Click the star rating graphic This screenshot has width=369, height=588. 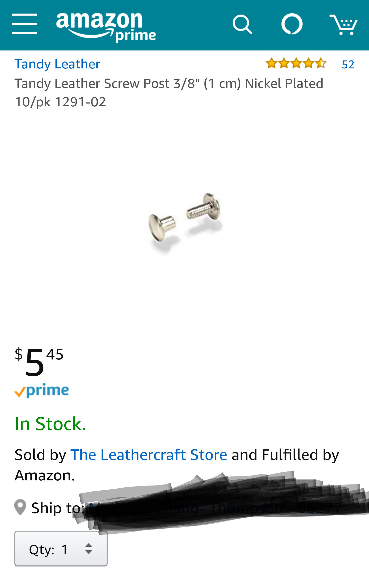tap(296, 64)
